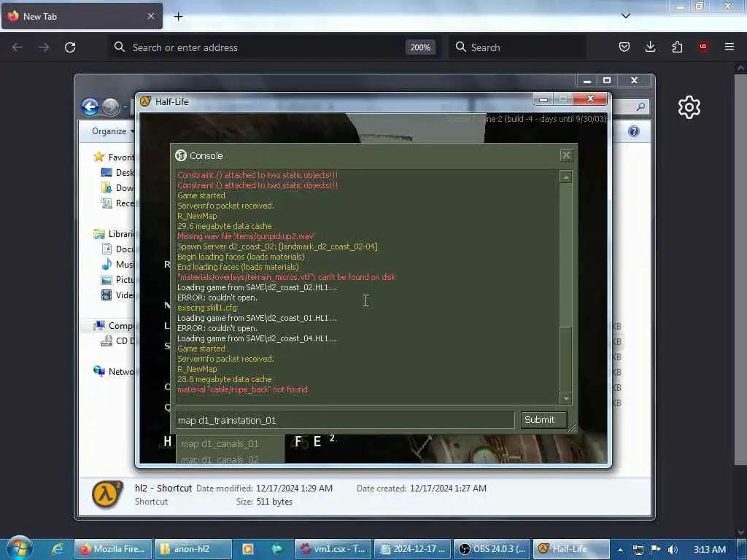Click the Firefox forward navigation arrow
Image resolution: width=747 pixels, height=560 pixels.
[x=43, y=47]
